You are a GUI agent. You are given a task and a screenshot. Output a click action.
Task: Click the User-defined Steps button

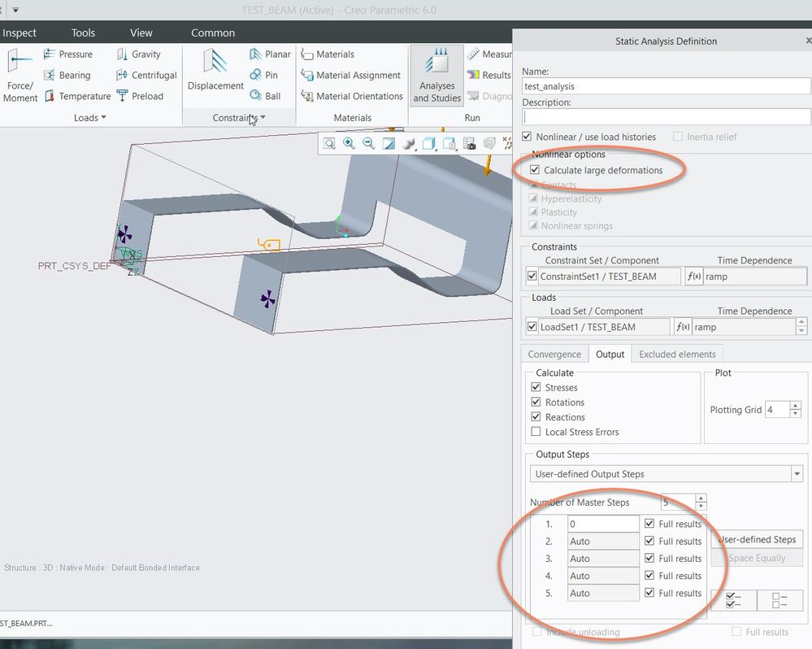[757, 539]
